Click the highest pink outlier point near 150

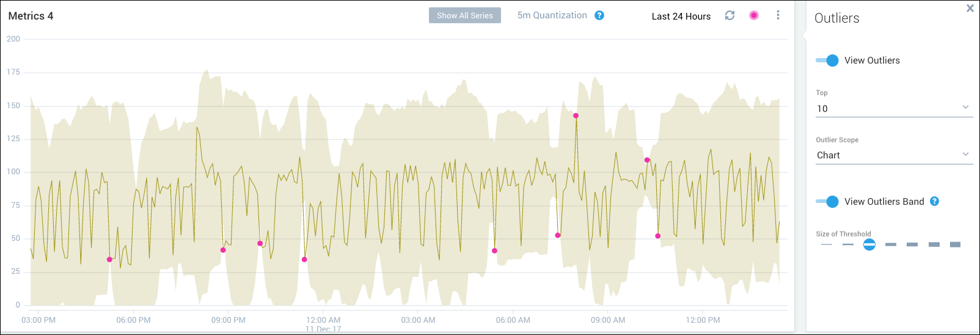576,116
